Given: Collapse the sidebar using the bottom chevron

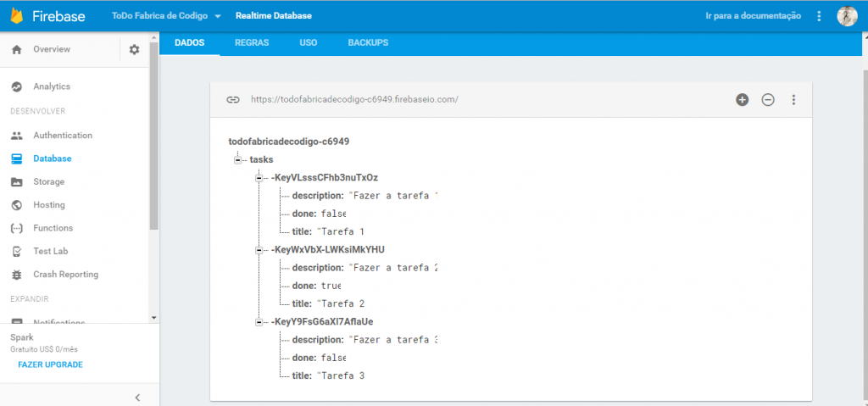Looking at the screenshot, I should click(137, 397).
